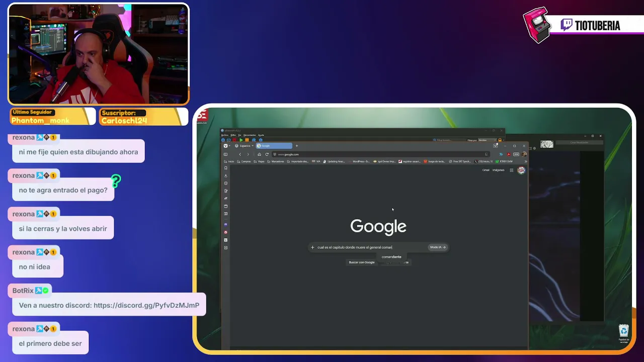Expand the bookmarks bar overflow chevron
This screenshot has height=362, width=644.
tap(525, 161)
